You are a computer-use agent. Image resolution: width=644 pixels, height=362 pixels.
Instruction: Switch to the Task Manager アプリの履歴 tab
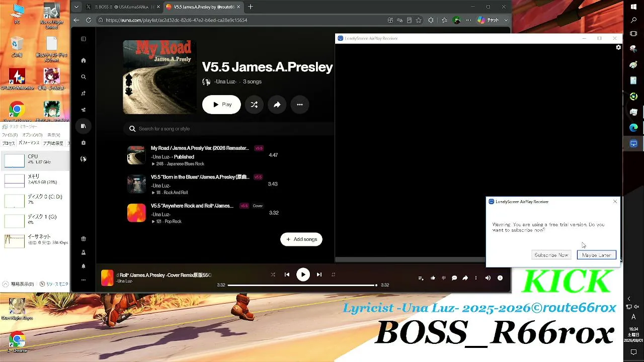pos(53,143)
